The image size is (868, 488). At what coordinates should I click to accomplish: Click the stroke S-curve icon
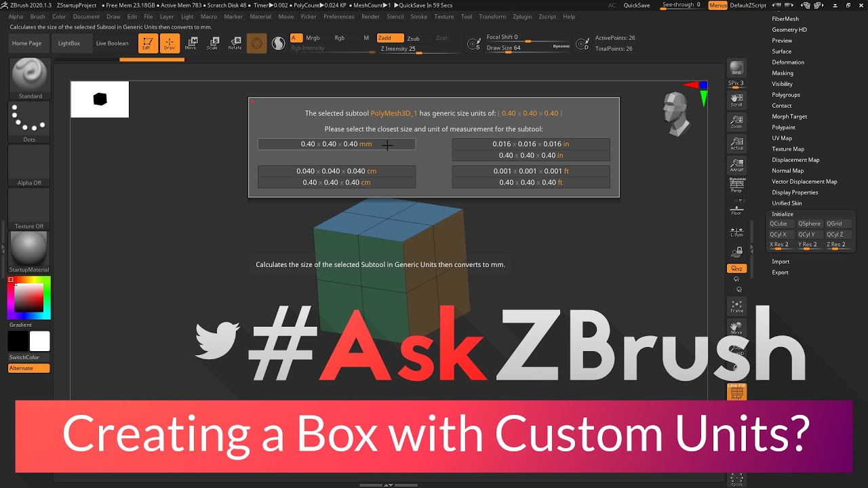(278, 43)
